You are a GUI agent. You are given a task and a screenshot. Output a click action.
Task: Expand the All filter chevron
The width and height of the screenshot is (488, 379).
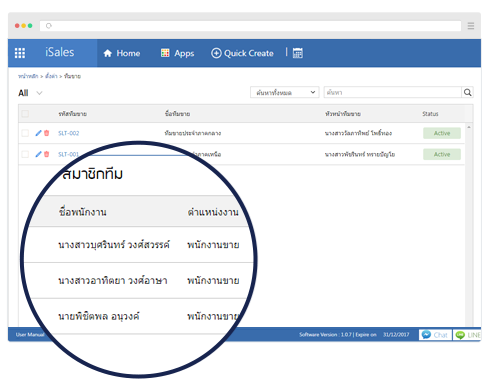39,93
